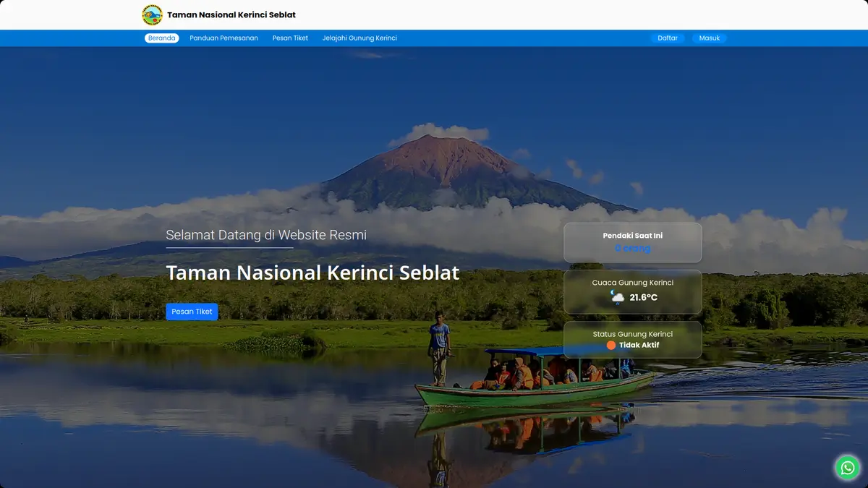Click the blue Pesan Tiket button

pyautogui.click(x=192, y=312)
